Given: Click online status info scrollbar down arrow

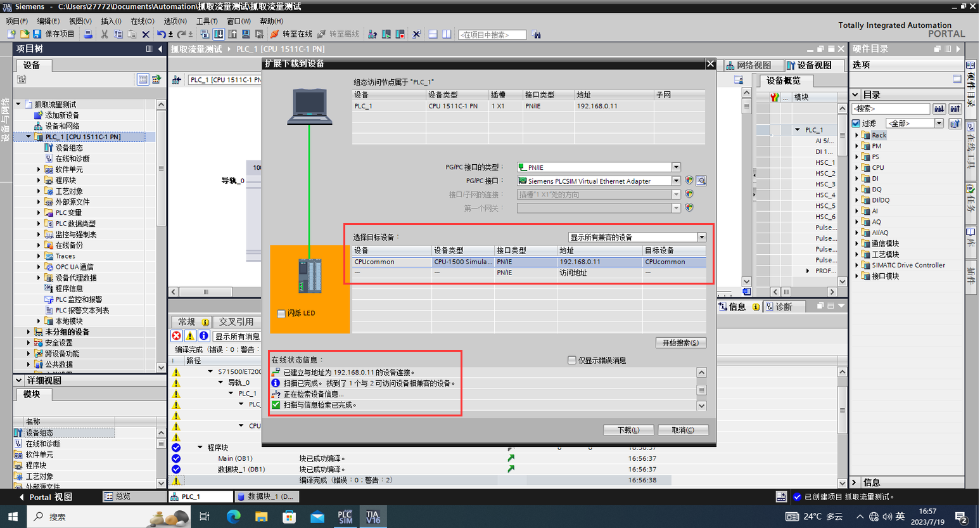Looking at the screenshot, I should coord(702,406).
